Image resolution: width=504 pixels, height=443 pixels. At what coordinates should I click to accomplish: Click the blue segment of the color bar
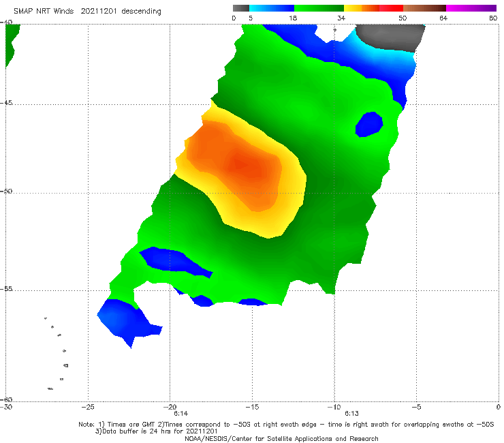272,8
